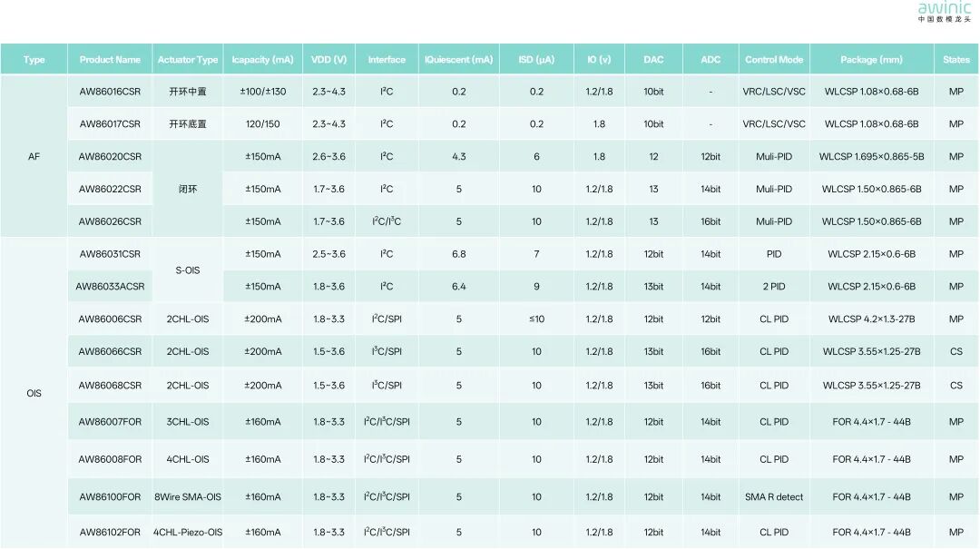Select the S-OIS actuator type cell
The width and height of the screenshot is (980, 549).
(188, 270)
